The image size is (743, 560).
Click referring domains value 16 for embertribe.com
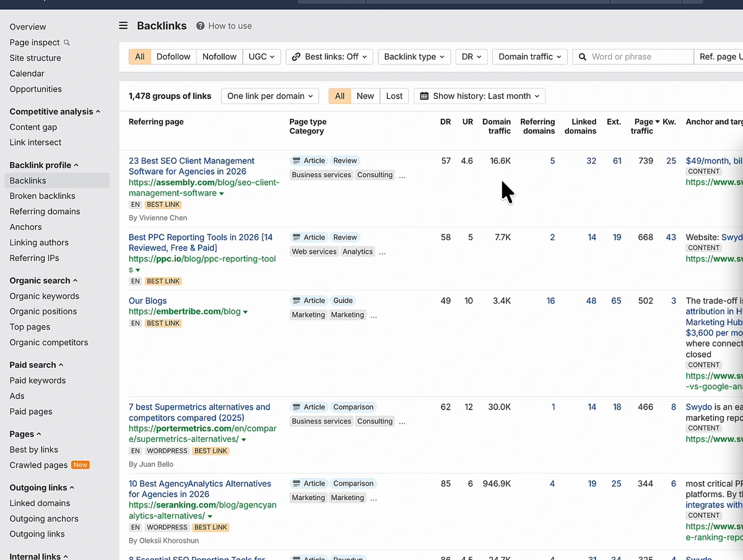click(x=550, y=301)
